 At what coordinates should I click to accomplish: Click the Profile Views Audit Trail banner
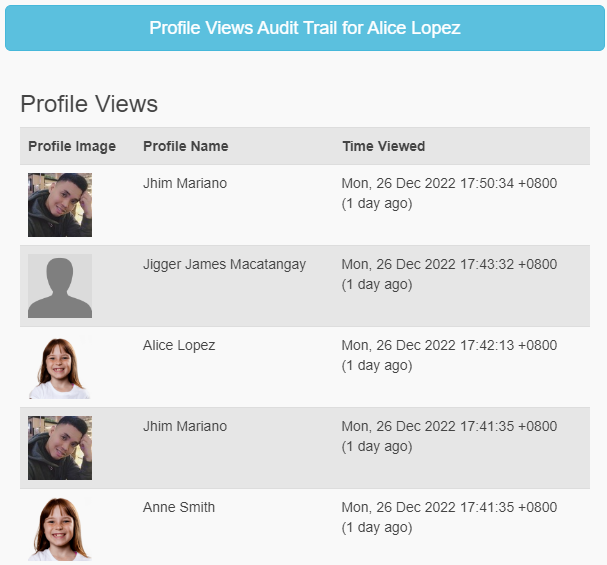tap(304, 28)
